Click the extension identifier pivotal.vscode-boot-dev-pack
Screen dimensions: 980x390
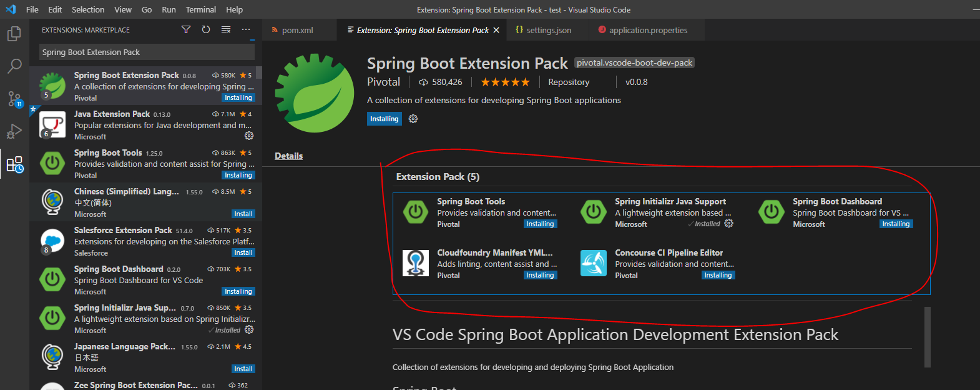pyautogui.click(x=634, y=62)
